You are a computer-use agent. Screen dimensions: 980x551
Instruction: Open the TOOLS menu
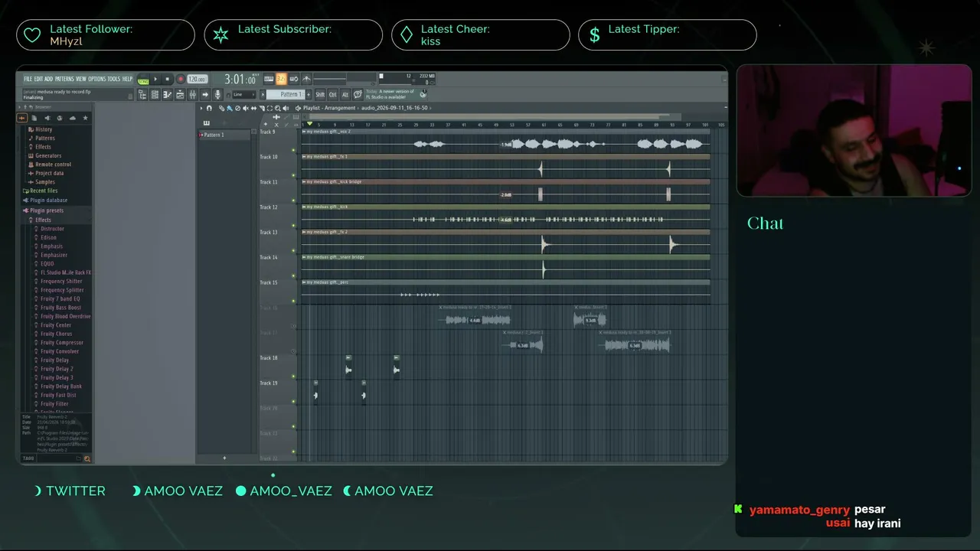[114, 79]
